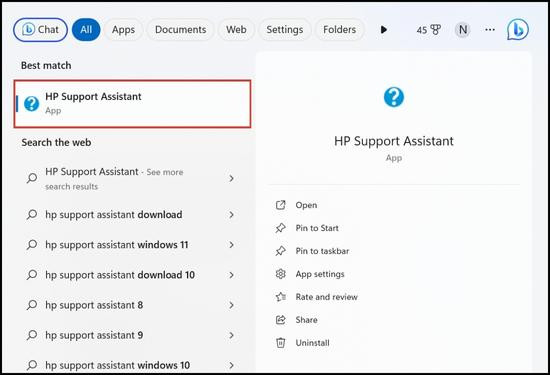Click search icon next to 'hp support assistant 9'
The image size is (550, 375).
point(32,335)
